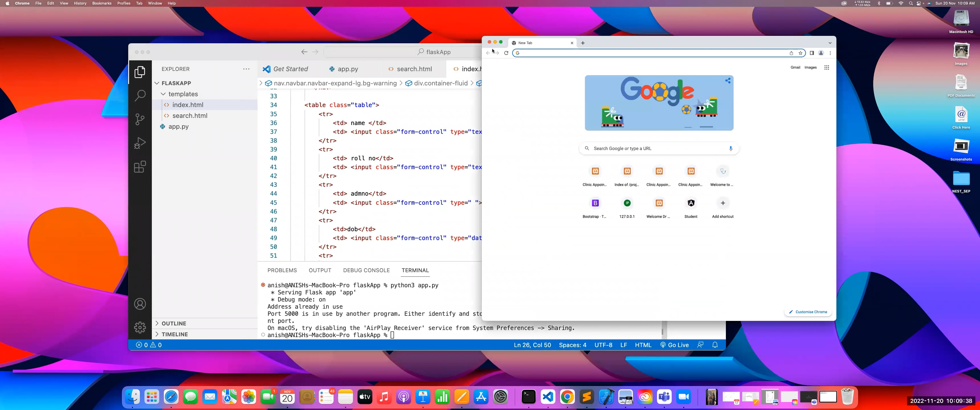Open Explorer more actions ellipsis
980x410 pixels.
click(x=246, y=69)
